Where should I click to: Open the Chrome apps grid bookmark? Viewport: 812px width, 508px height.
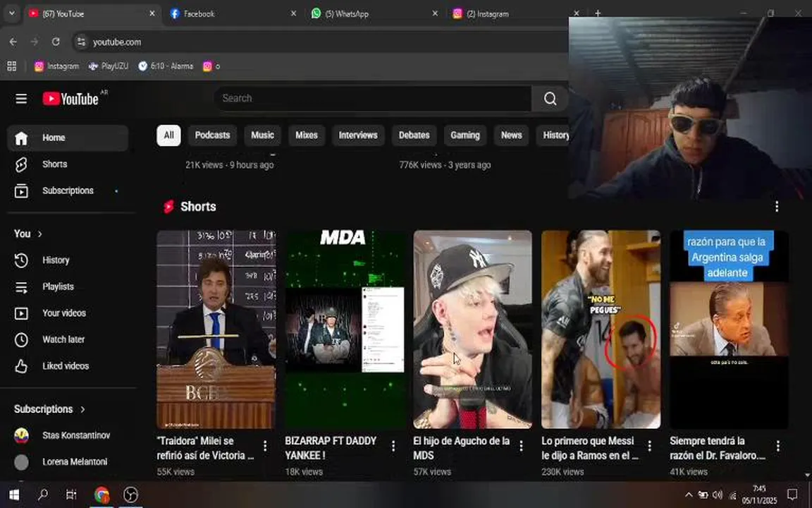pyautogui.click(x=11, y=66)
